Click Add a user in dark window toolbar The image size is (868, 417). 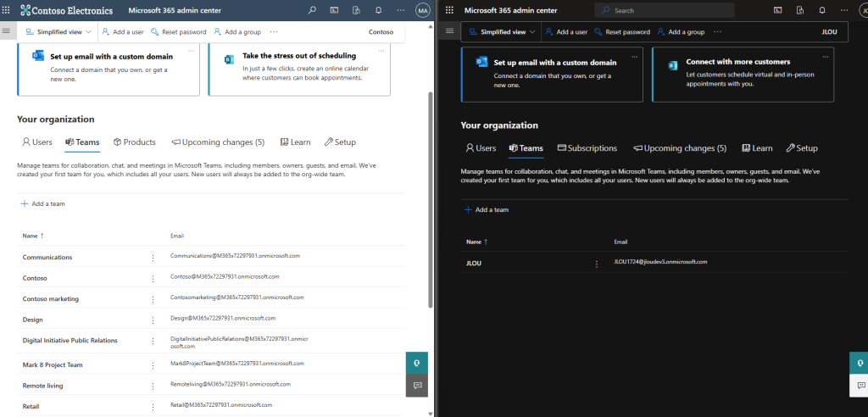coord(566,31)
